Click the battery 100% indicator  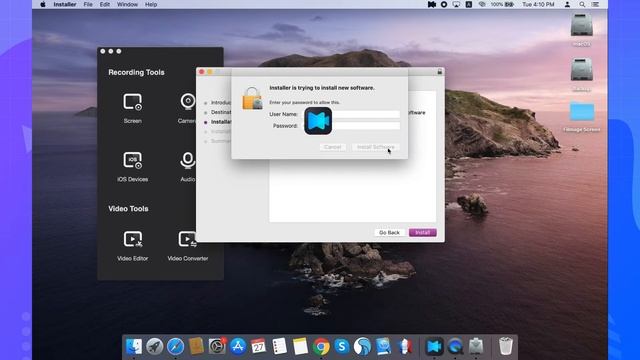pos(502,4)
